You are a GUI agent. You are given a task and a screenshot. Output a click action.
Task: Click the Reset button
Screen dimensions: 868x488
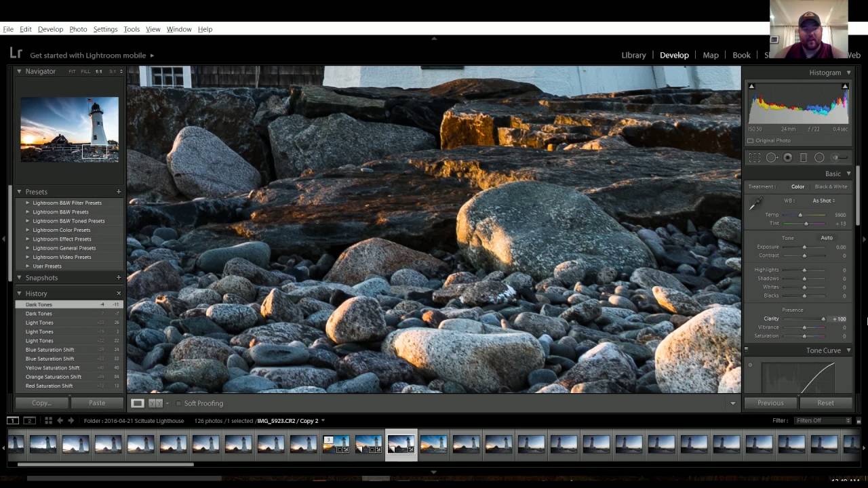point(825,403)
